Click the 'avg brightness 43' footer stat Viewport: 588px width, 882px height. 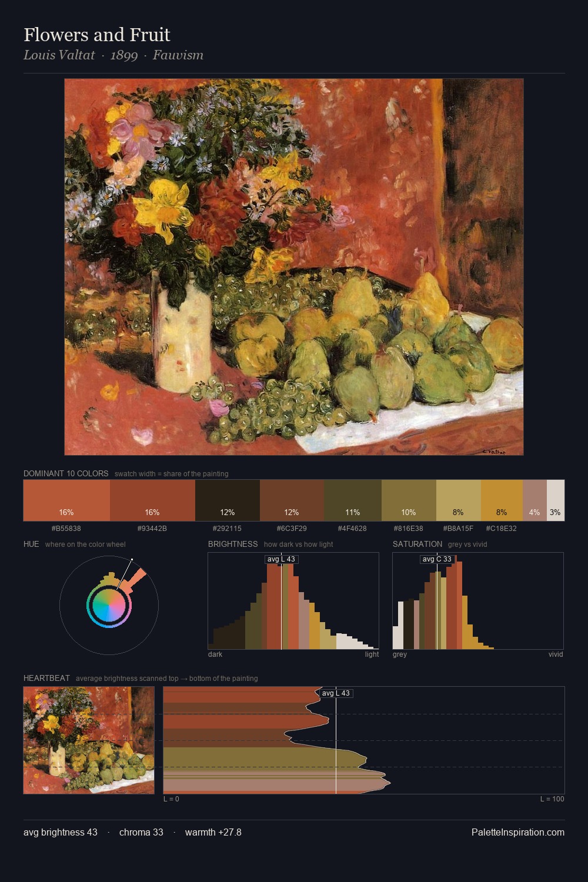(61, 832)
